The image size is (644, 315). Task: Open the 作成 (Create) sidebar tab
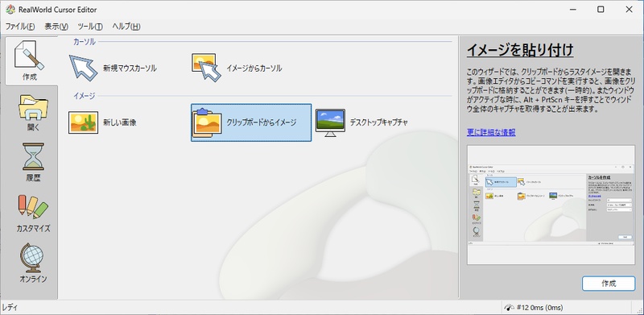31,61
